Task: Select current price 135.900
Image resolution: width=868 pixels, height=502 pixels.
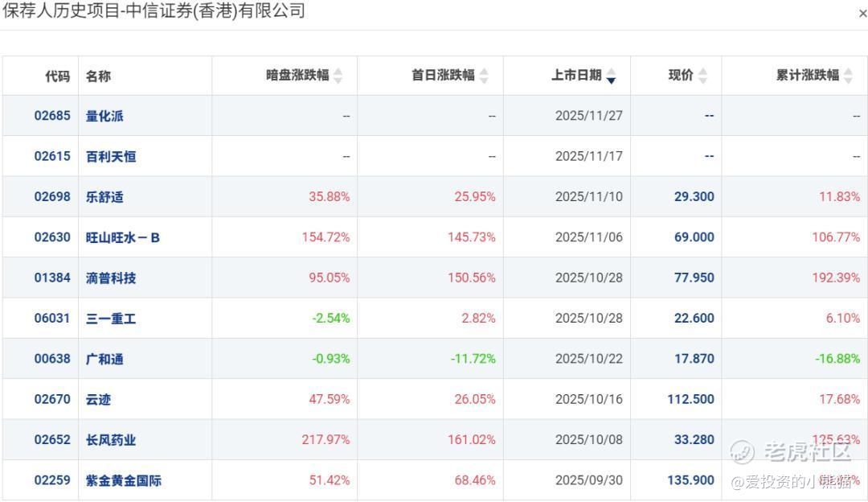Action: tap(691, 479)
